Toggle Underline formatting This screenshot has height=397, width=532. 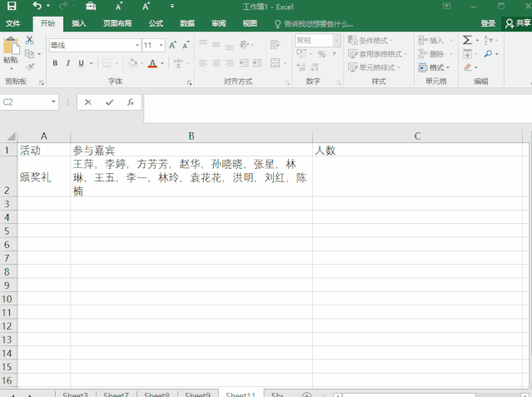pyautogui.click(x=81, y=63)
